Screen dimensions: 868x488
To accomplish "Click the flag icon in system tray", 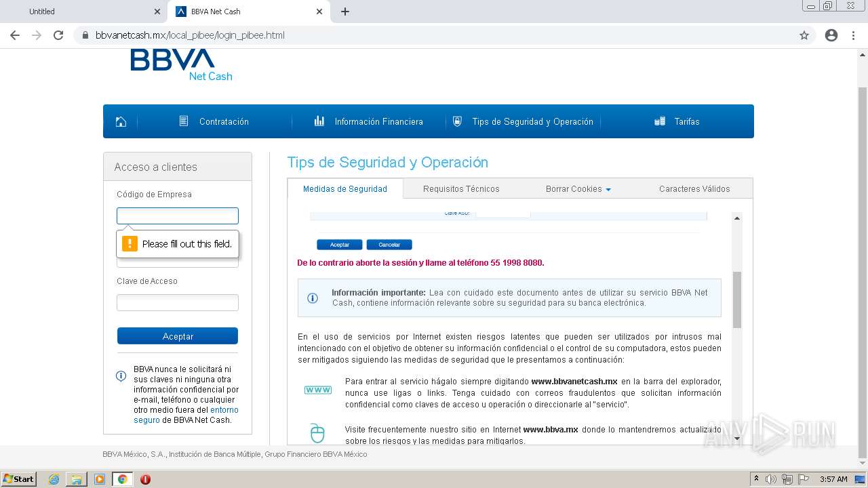I will (803, 479).
